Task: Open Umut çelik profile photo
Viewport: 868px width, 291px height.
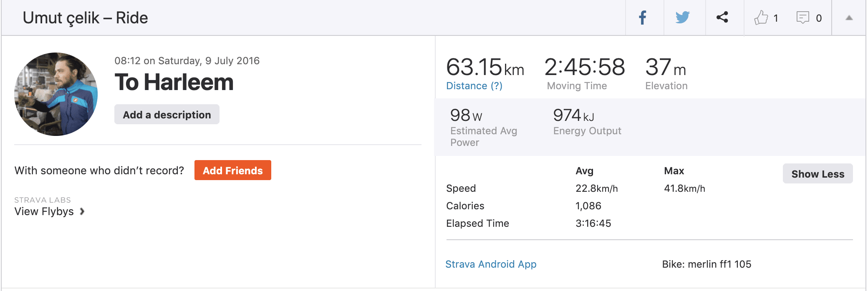Action: coord(56,94)
